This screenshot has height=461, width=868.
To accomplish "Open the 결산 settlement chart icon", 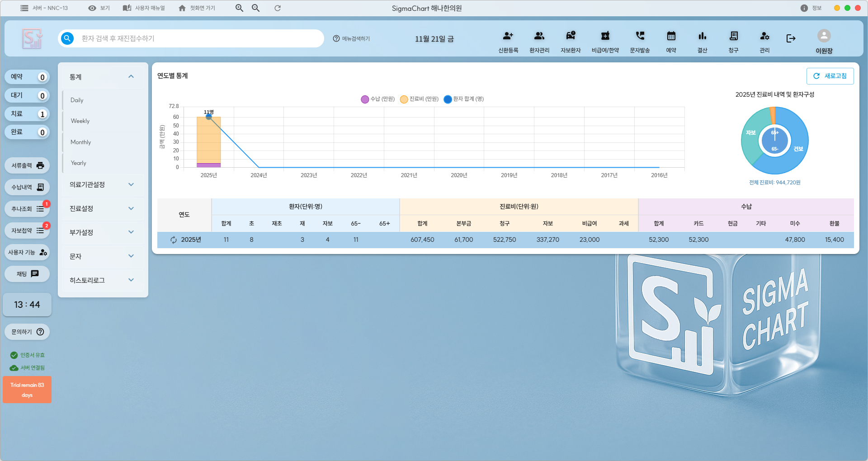I will pos(702,37).
